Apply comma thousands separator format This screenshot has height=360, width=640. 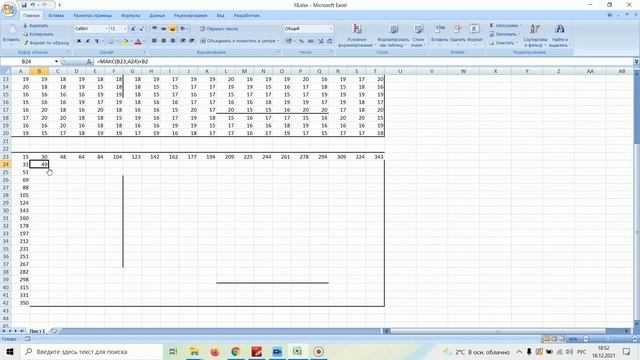[x=311, y=41]
